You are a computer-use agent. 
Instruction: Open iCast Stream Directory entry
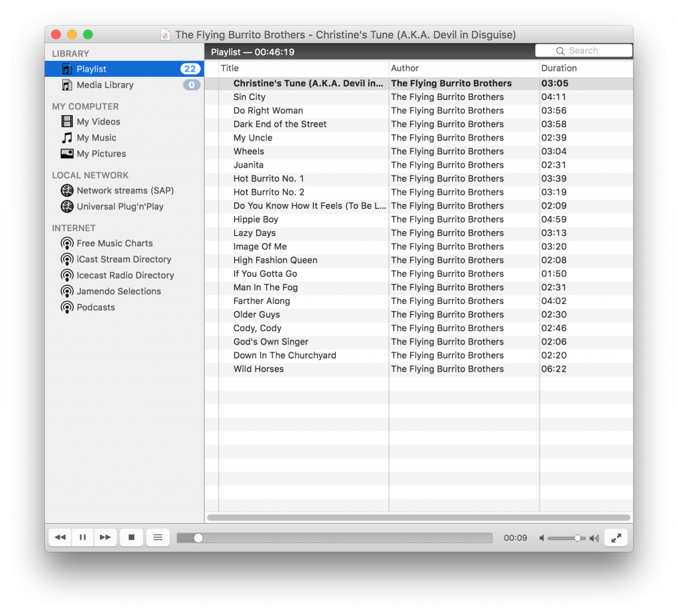(124, 259)
